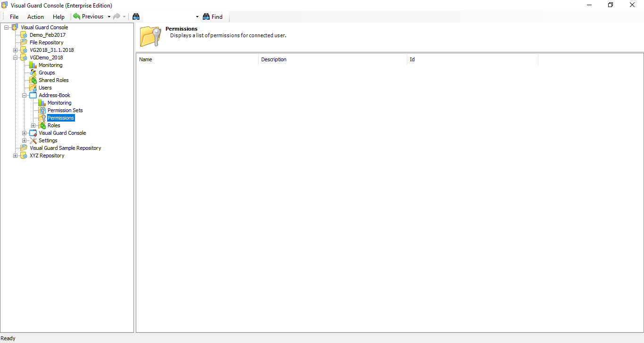Select "Visual Guard Sample Repository" in the tree
The height and width of the screenshot is (343, 644).
pyautogui.click(x=66, y=148)
